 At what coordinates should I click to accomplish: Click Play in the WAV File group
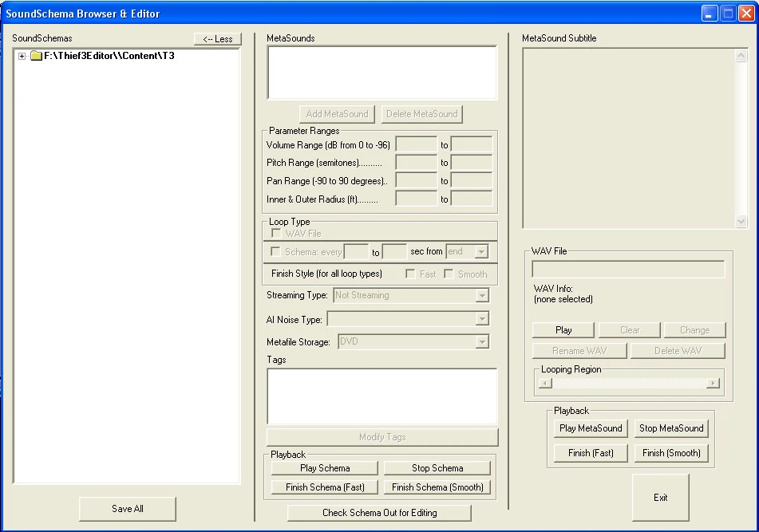pyautogui.click(x=563, y=330)
